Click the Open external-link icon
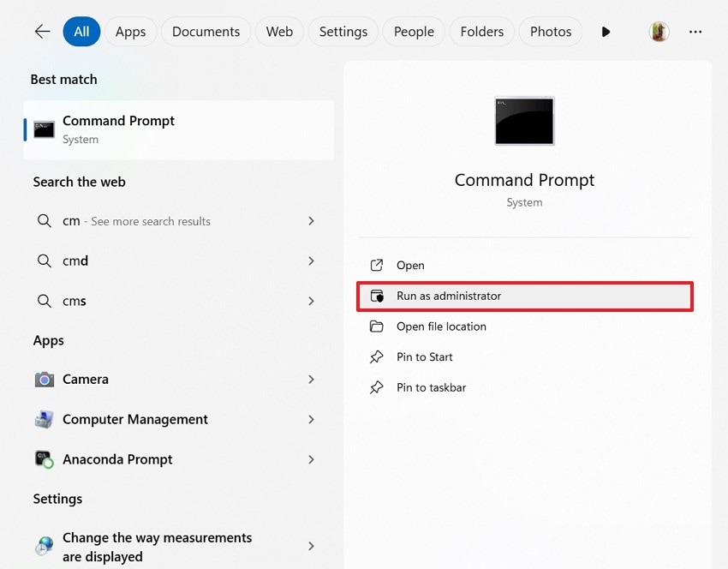The image size is (728, 569). click(x=377, y=266)
